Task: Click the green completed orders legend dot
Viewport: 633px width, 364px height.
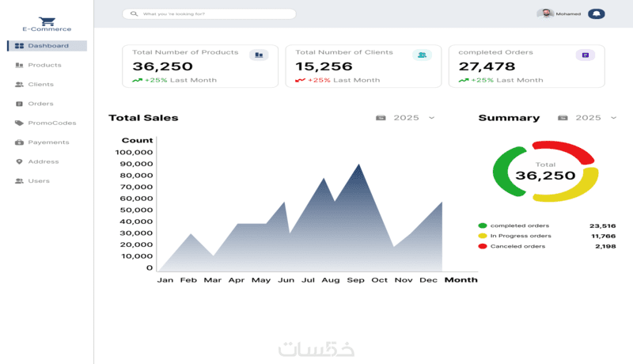Action: pyautogui.click(x=483, y=226)
